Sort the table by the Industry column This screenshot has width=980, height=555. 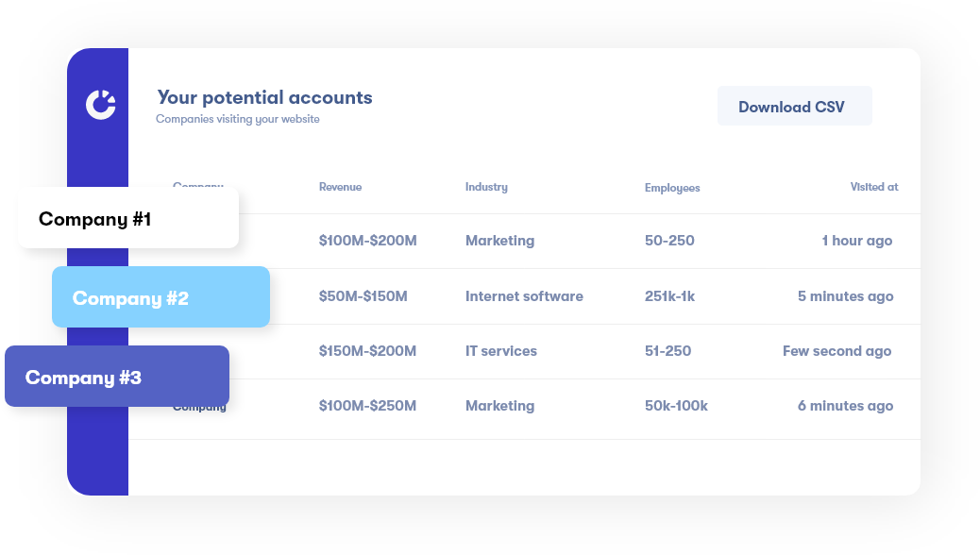pyautogui.click(x=485, y=187)
